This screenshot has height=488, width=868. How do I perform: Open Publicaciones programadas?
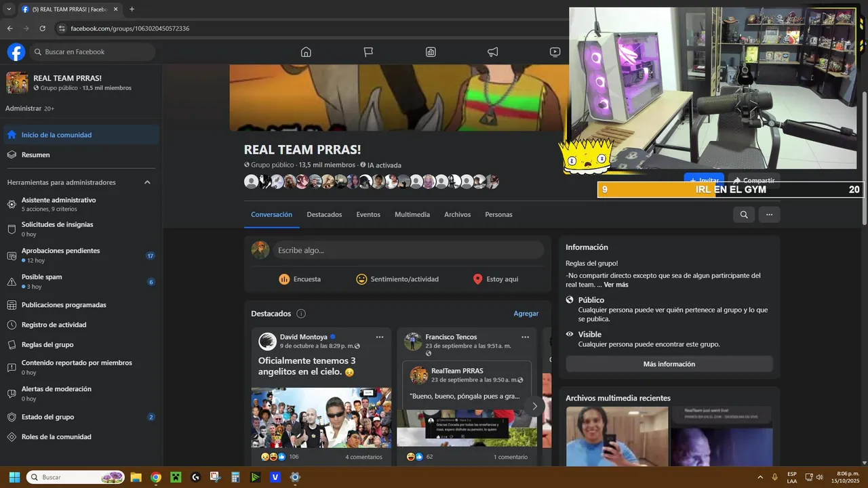click(81, 305)
